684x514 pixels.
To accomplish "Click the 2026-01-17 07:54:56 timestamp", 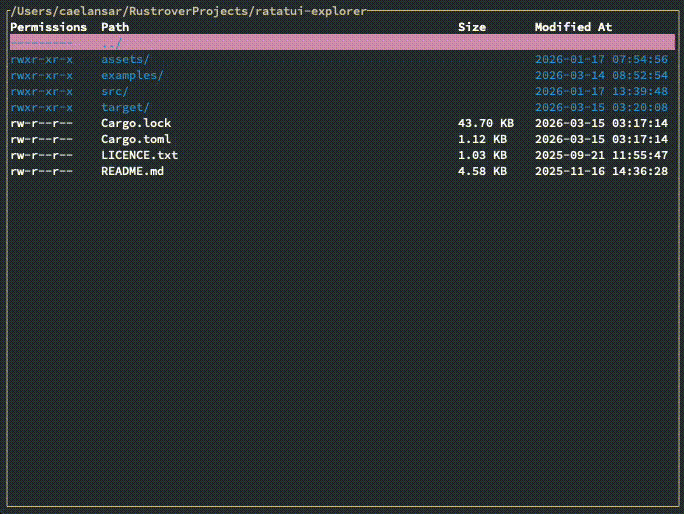I will (602, 59).
